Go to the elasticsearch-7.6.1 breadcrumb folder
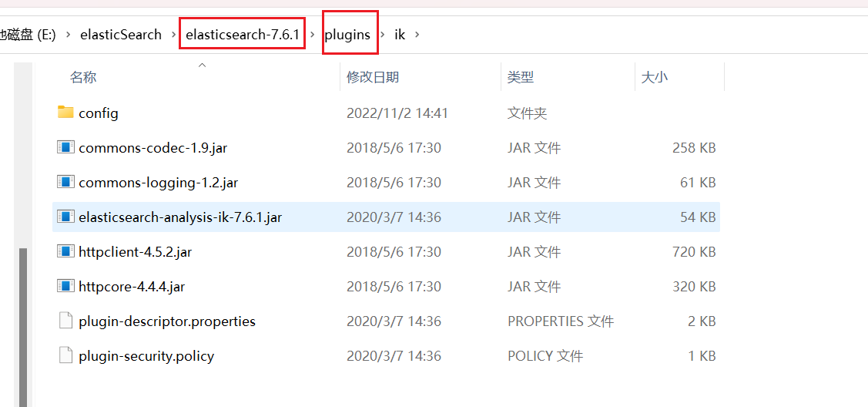The width and height of the screenshot is (868, 407). point(243,35)
